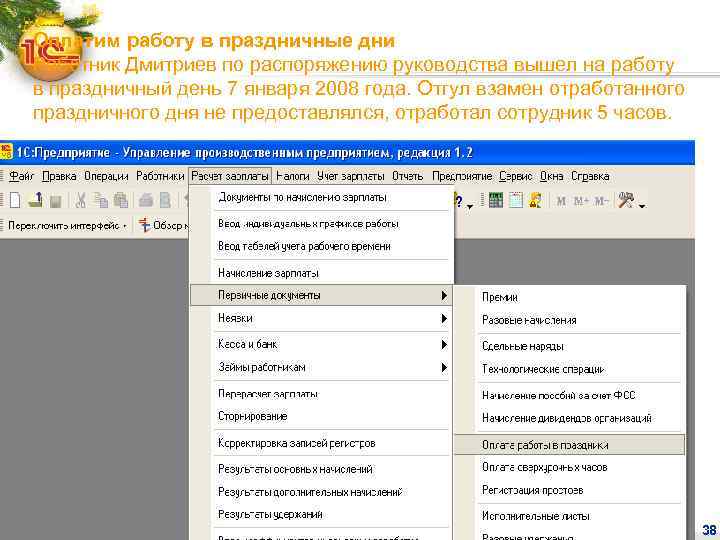Expand the Неявки submenu
Image resolution: width=720 pixels, height=540 pixels.
[320, 318]
